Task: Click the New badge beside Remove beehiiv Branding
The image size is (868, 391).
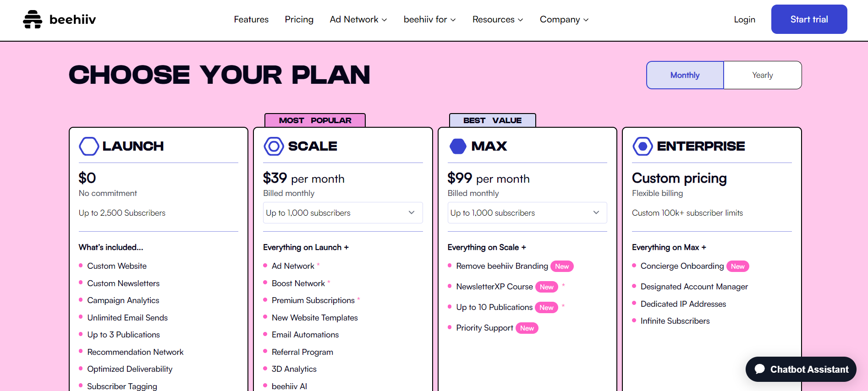Action: 562,266
